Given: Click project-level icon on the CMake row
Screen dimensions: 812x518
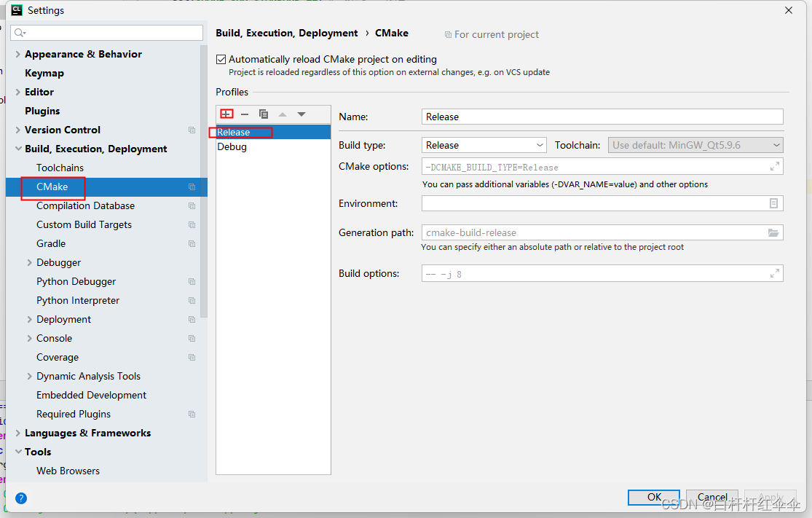Looking at the screenshot, I should pyautogui.click(x=192, y=187).
